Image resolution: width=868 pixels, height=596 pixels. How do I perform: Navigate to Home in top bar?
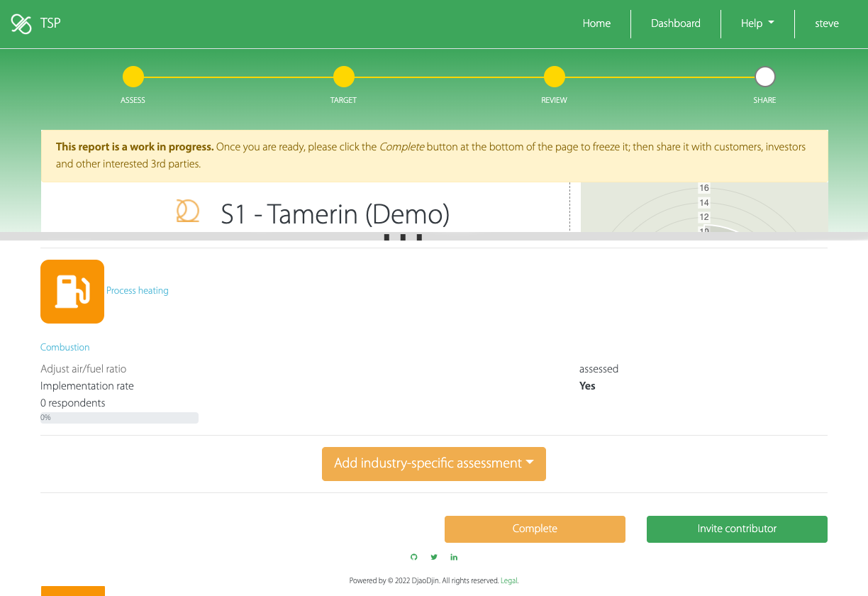596,23
